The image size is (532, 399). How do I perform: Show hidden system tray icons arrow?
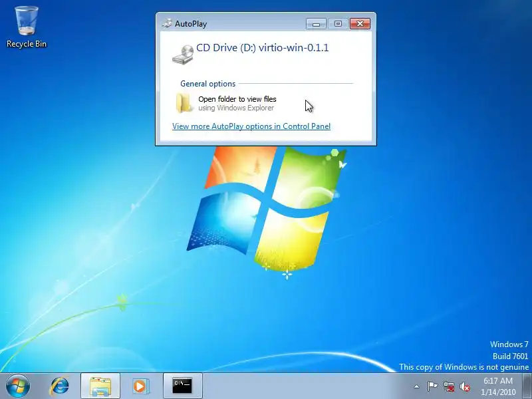pos(417,386)
